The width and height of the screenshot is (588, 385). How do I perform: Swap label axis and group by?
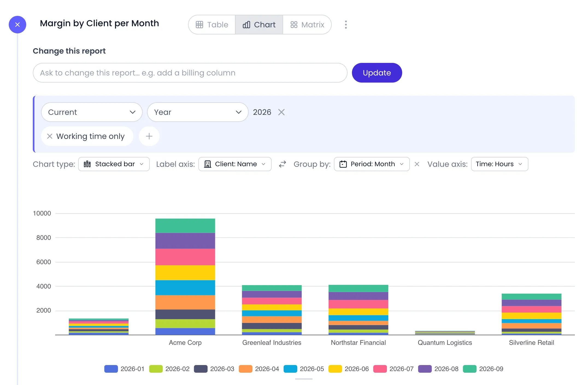tap(283, 164)
